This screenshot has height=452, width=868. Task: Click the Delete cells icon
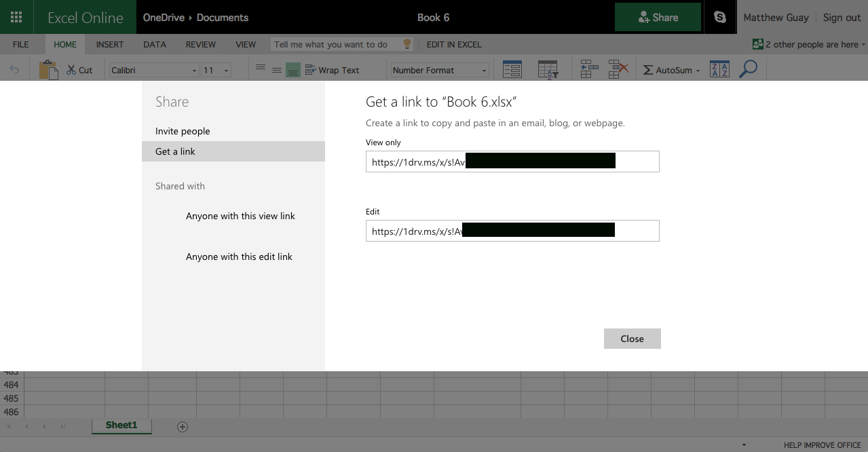pos(618,69)
